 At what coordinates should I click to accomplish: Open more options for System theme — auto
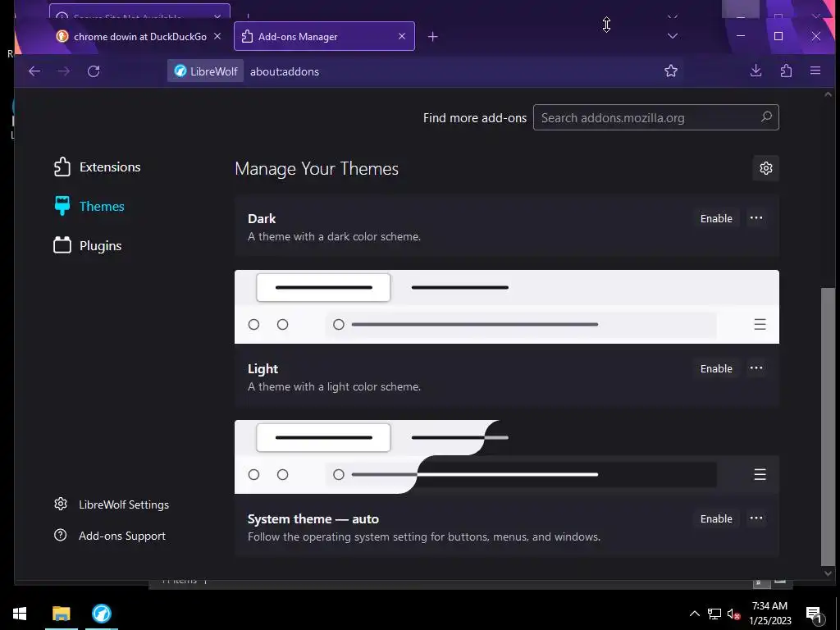[x=756, y=518]
